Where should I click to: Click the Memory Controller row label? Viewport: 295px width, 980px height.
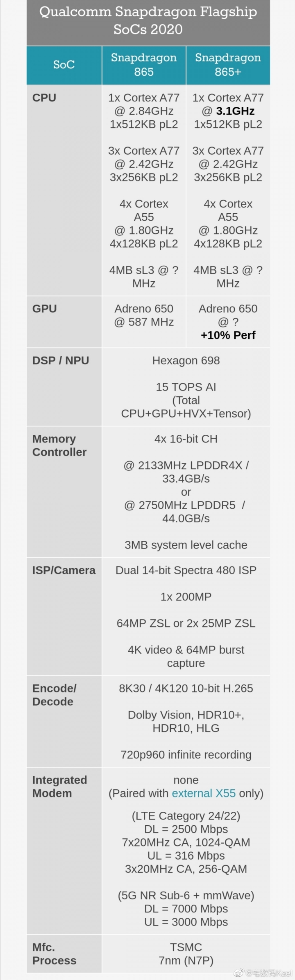[59, 445]
